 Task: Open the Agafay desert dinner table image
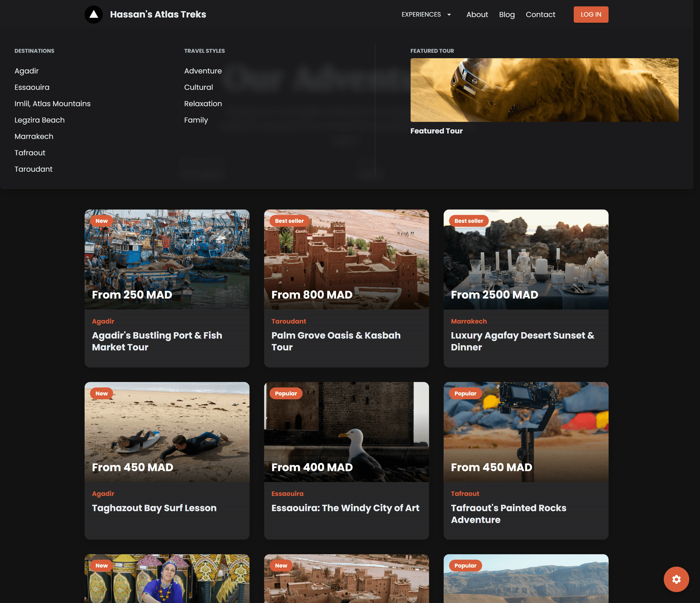pos(526,259)
